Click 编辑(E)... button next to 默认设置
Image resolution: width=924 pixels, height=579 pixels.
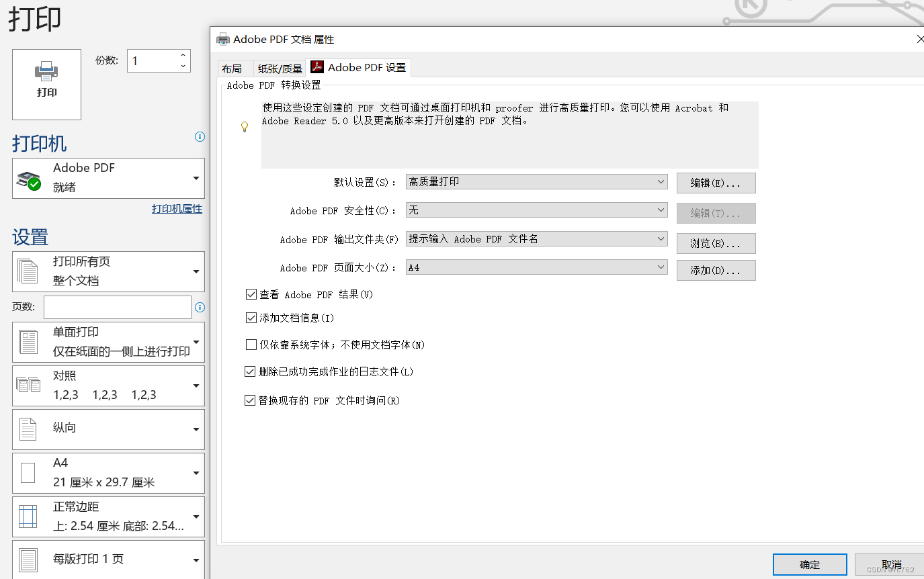tap(716, 183)
